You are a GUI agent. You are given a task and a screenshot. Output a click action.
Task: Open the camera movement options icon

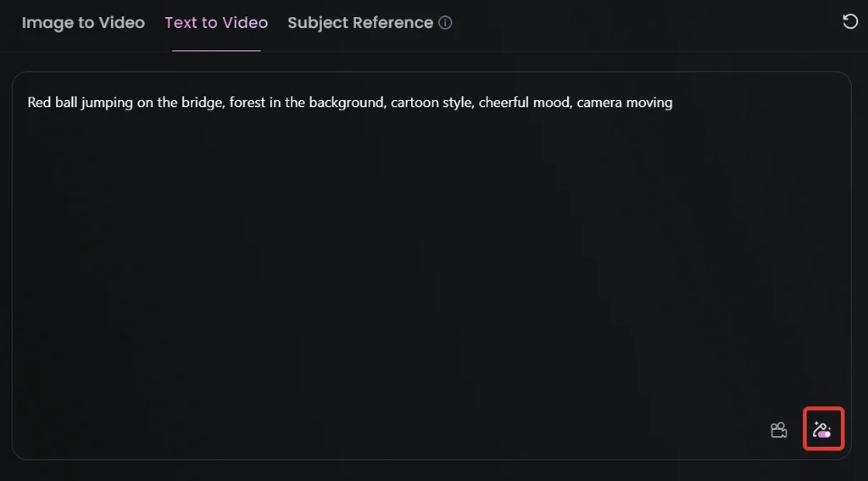(778, 430)
